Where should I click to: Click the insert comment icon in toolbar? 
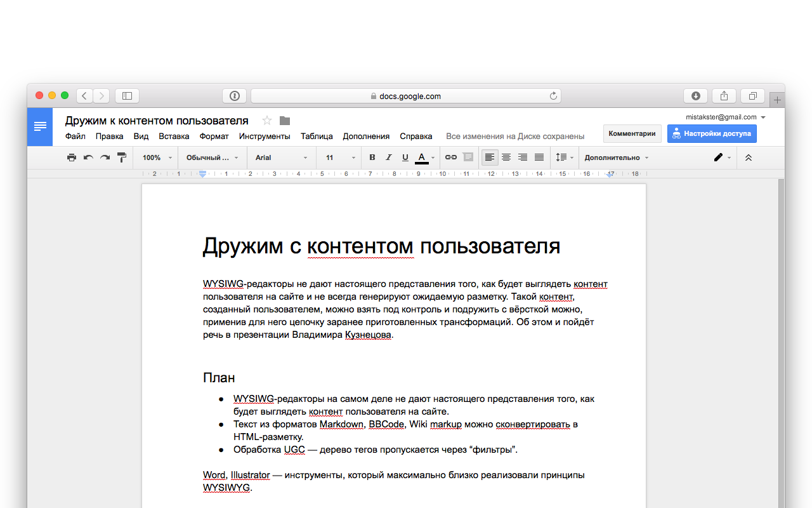pos(468,157)
